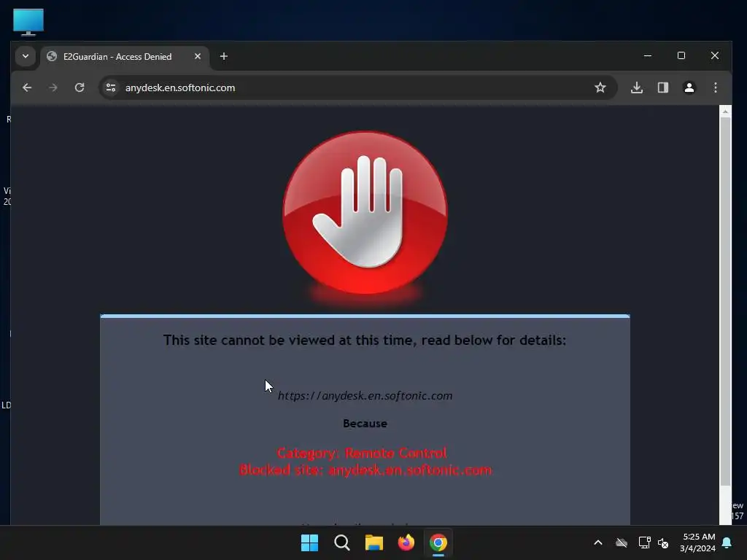747x560 pixels.
Task: Open Chrome three-dot menu
Action: [x=715, y=87]
